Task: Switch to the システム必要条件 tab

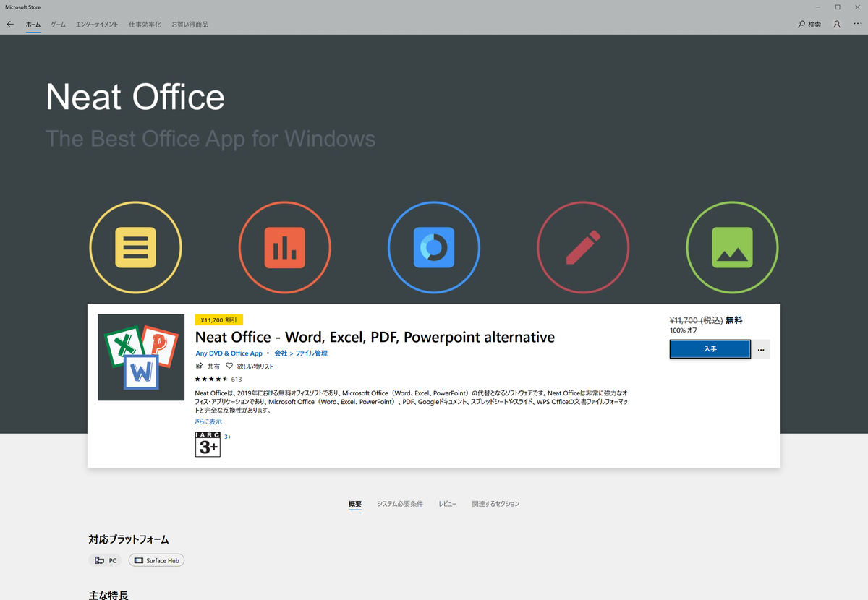Action: click(400, 504)
